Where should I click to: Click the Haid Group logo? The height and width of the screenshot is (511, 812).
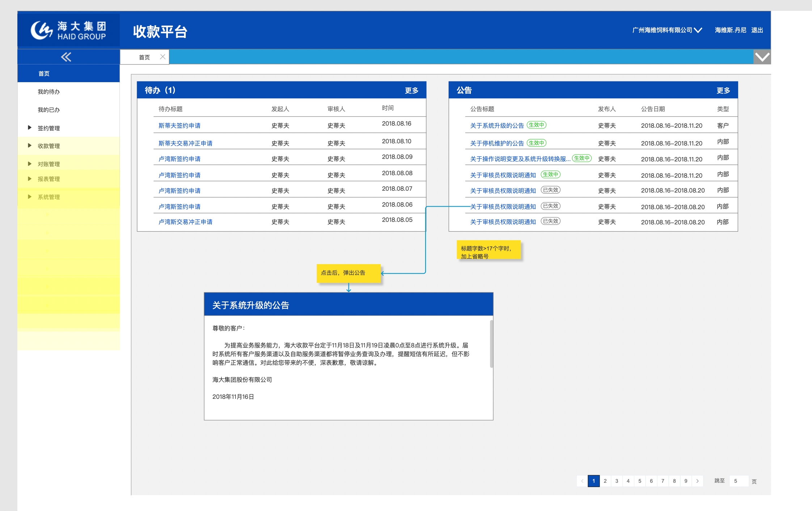(x=68, y=30)
